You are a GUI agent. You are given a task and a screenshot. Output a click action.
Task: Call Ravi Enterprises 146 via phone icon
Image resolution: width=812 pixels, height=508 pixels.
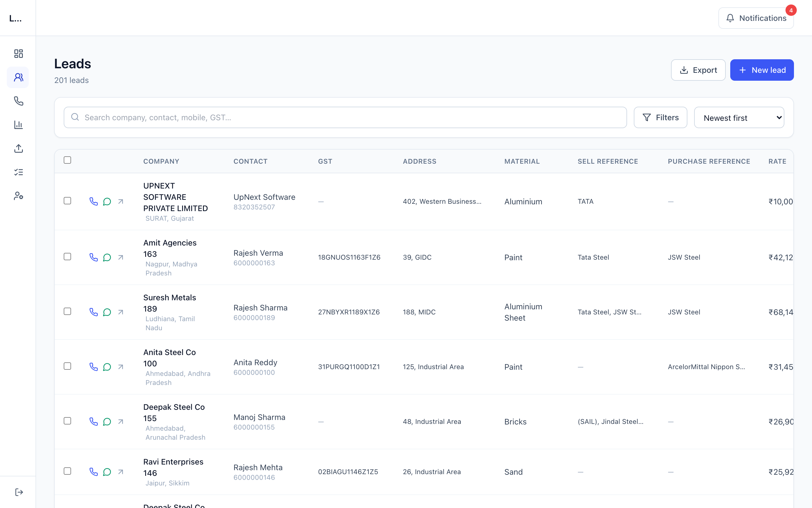(94, 472)
